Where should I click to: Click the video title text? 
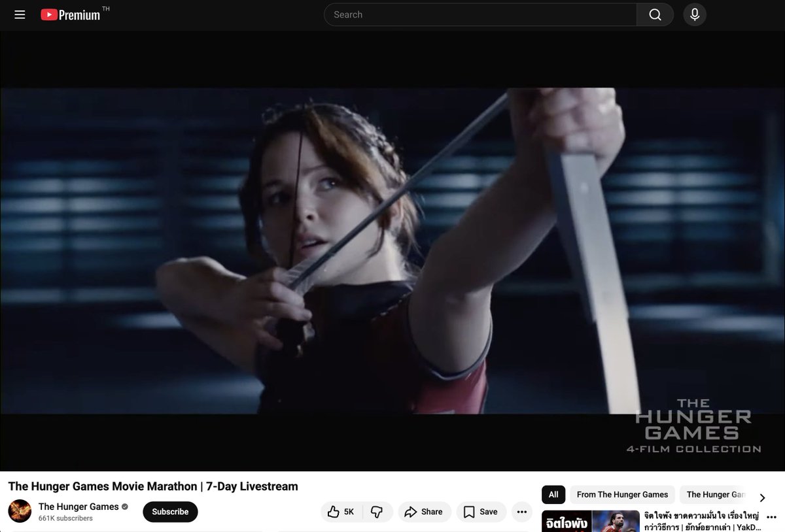click(x=153, y=486)
